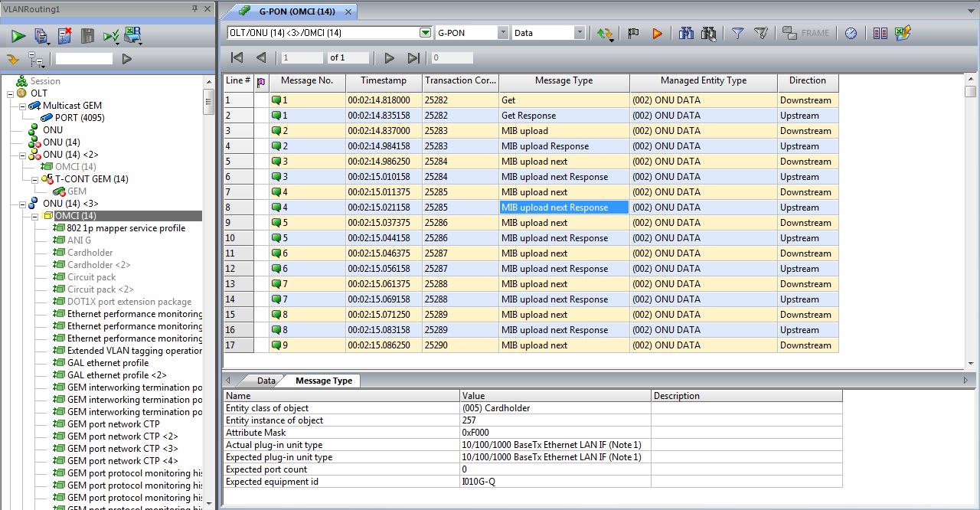Select the G-PON (OMCI (14)) document tab
980x510 pixels.
(297, 11)
